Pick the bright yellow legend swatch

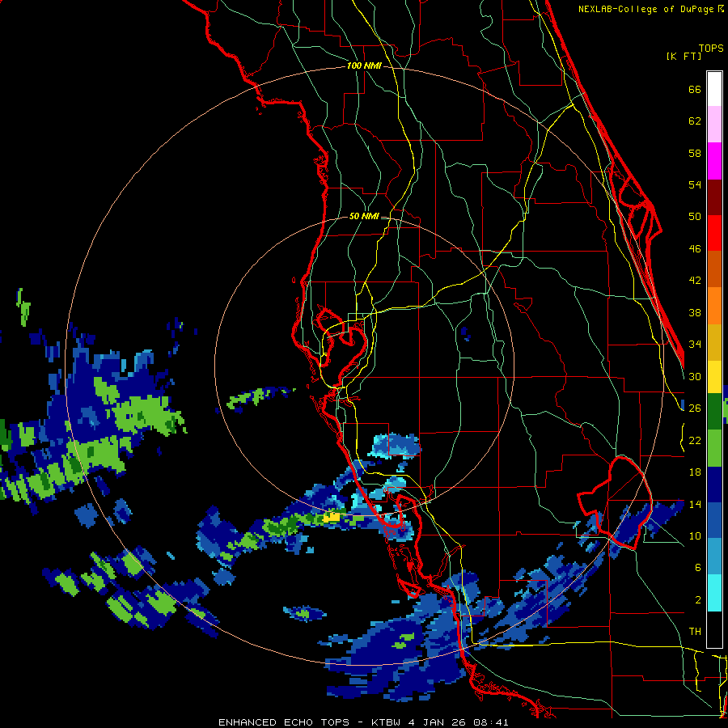[714, 377]
